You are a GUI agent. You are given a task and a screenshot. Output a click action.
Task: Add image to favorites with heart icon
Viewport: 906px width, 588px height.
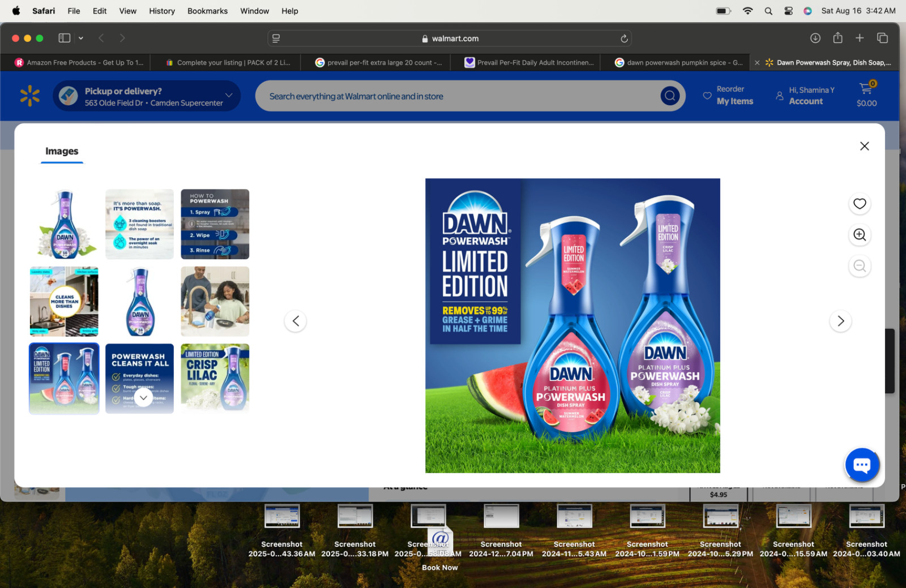pos(860,204)
